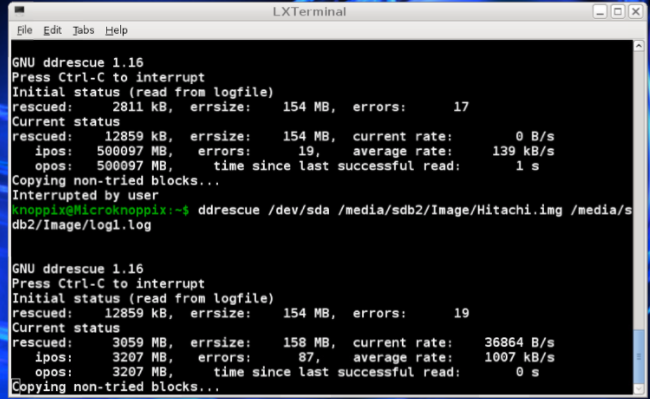This screenshot has height=399, width=650.
Task: Click the '139 kB/s' average rate value
Action: pyautogui.click(x=523, y=151)
